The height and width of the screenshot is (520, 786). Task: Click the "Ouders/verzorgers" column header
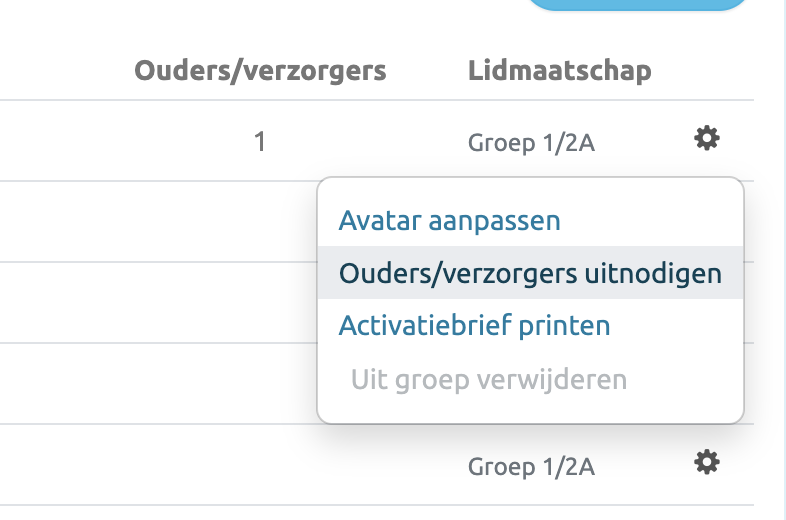pos(260,71)
